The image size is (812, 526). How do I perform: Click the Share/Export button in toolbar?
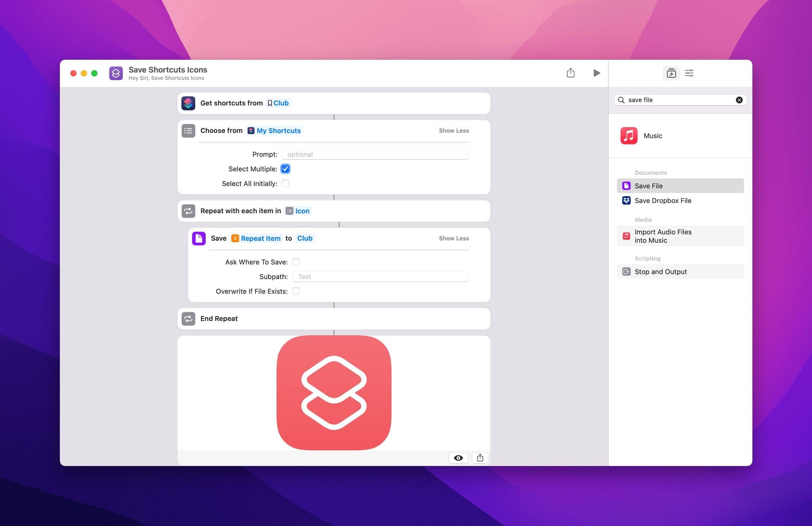coord(570,73)
